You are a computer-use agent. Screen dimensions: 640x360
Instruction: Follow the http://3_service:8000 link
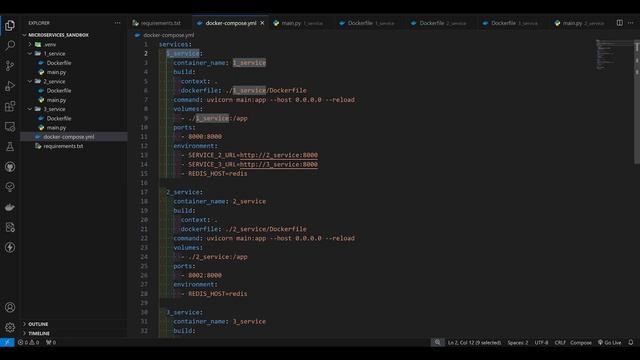tap(279, 164)
